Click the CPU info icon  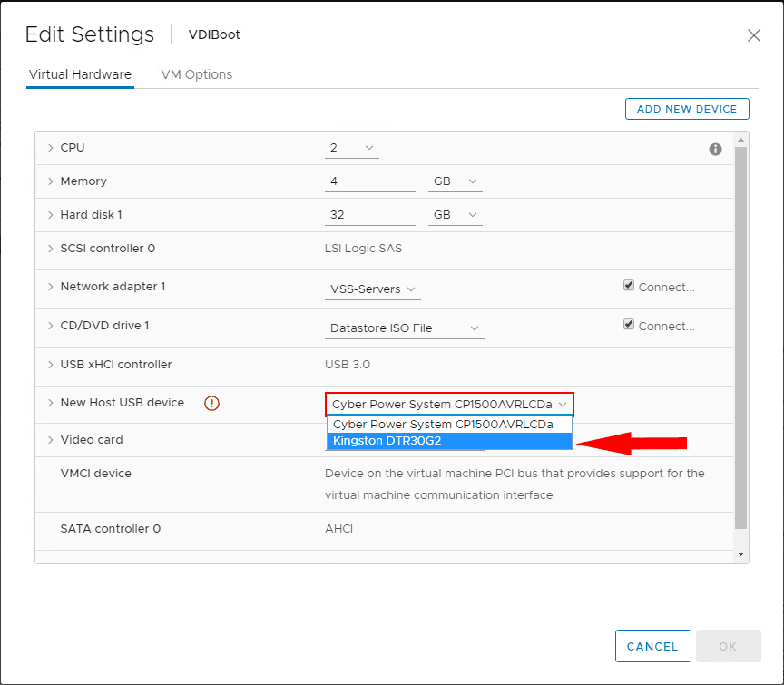pyautogui.click(x=715, y=149)
